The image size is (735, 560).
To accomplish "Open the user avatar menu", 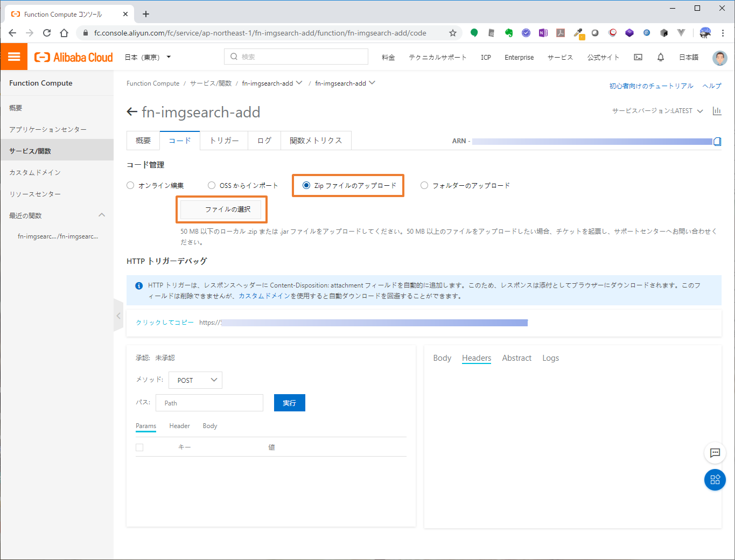I will [x=720, y=58].
